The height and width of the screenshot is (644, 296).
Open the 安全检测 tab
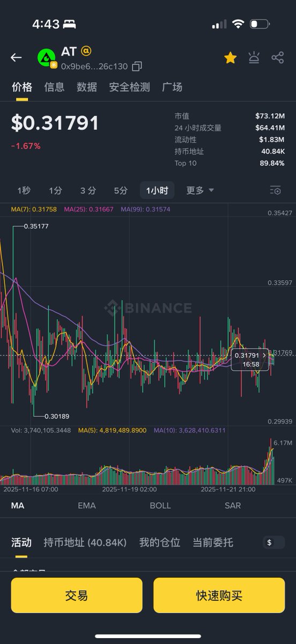[129, 87]
